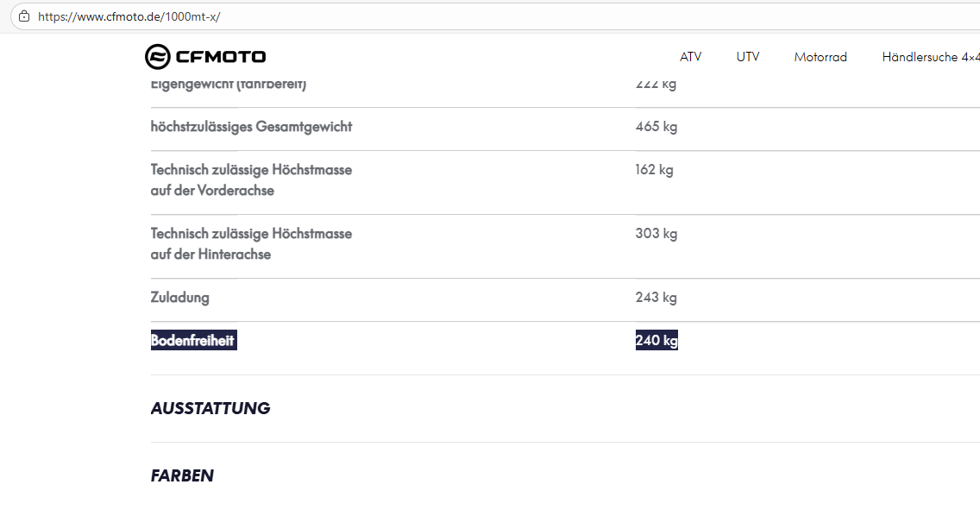The image size is (980, 516).
Task: Go to Händlersuche 4×4 link
Action: point(930,57)
